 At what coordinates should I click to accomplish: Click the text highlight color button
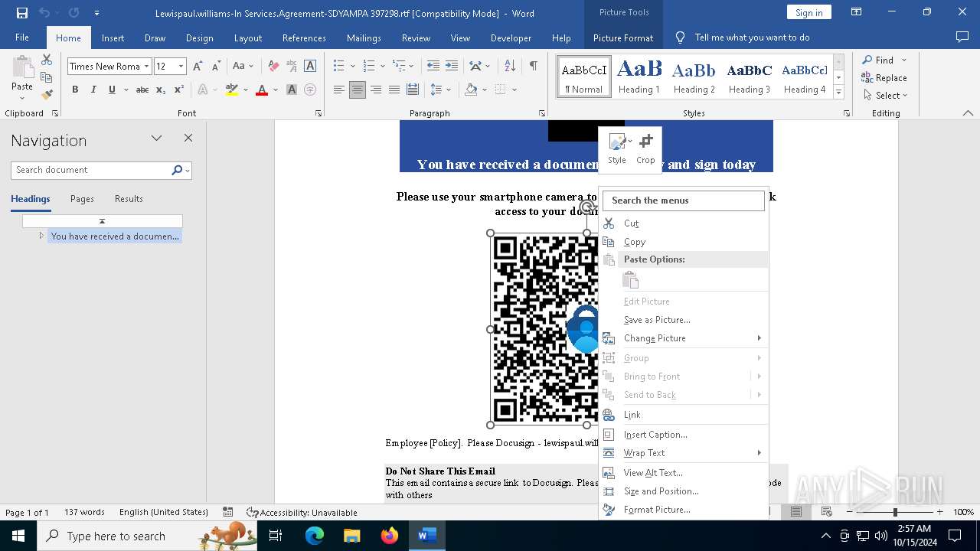[x=232, y=90]
